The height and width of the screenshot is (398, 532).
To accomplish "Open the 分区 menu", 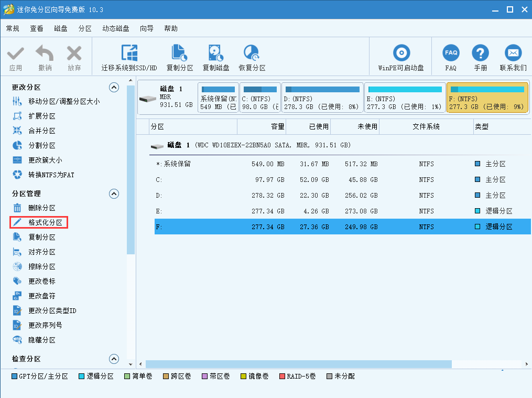I will point(85,28).
